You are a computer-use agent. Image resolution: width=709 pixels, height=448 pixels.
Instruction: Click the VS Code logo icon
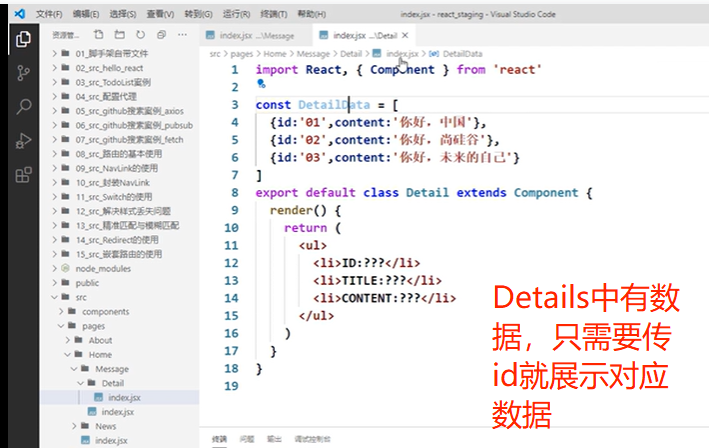pyautogui.click(x=19, y=14)
